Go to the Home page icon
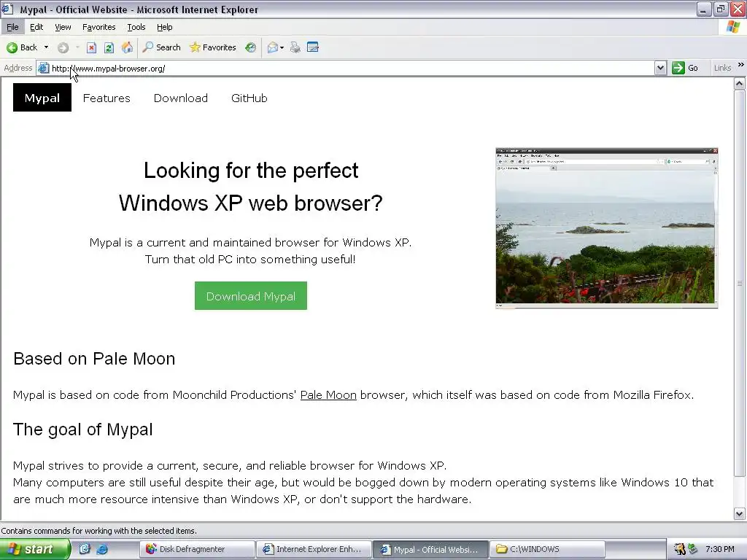 click(x=127, y=47)
